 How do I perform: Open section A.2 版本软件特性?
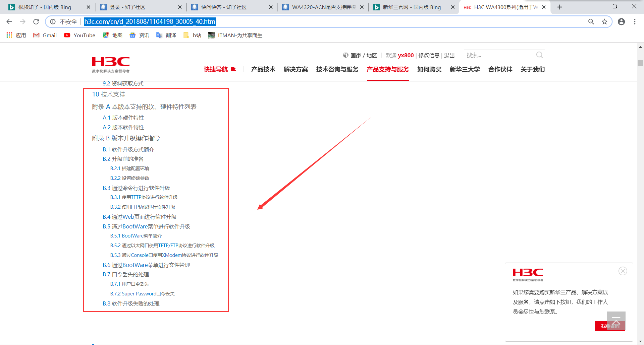(123, 127)
